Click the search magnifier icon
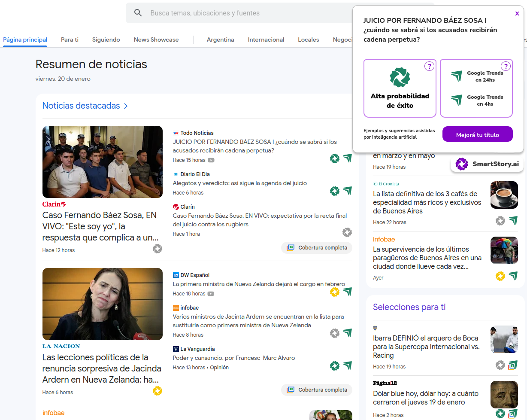This screenshot has height=420, width=527. [x=138, y=13]
